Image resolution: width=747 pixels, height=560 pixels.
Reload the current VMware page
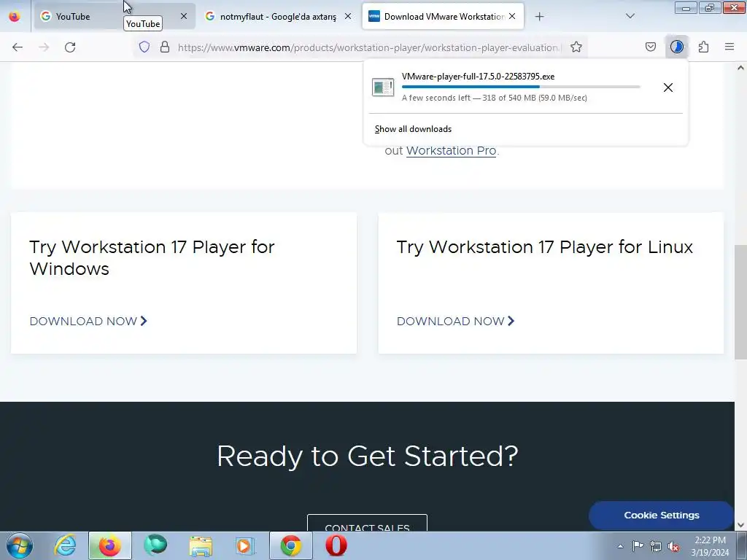(70, 47)
